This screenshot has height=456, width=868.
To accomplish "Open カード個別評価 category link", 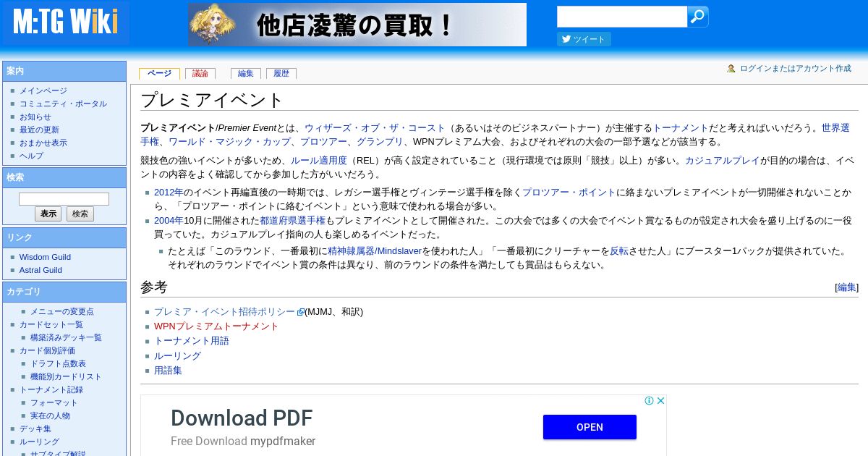I will (x=47, y=350).
